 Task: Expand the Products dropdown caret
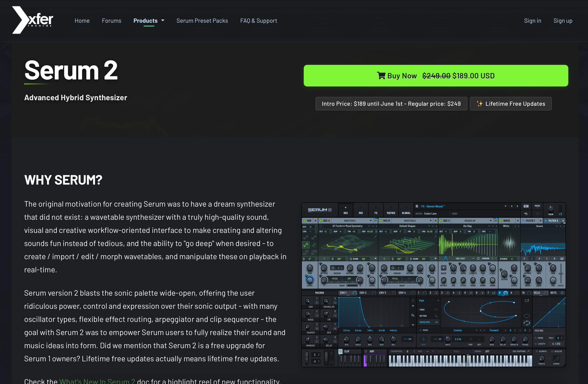point(163,20)
